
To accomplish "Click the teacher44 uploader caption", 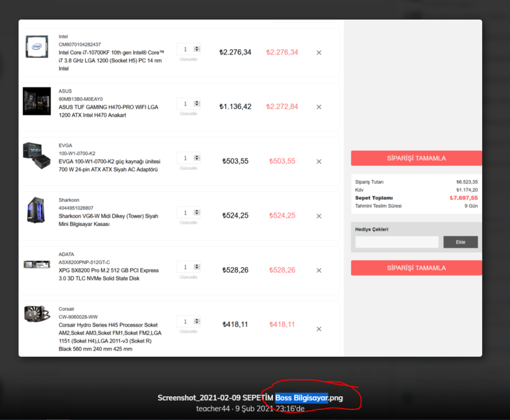I will (212, 409).
